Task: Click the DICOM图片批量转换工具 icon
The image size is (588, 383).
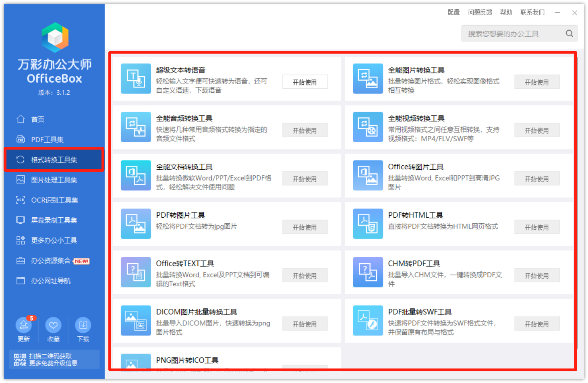Action: pos(136,321)
